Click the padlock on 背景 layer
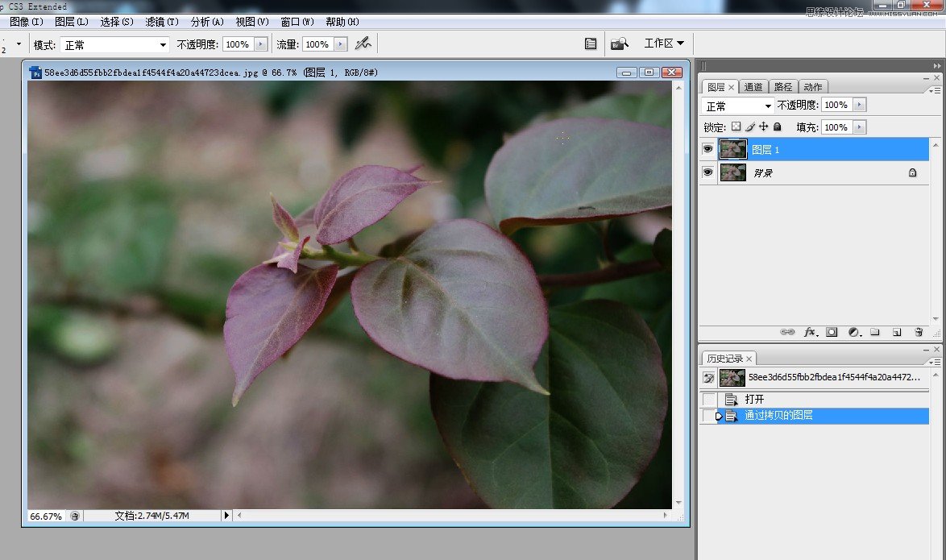The width and height of the screenshot is (946, 560). (912, 172)
